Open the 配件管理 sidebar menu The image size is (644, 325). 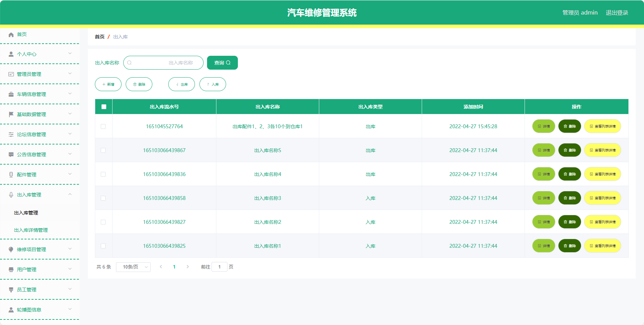tap(39, 175)
